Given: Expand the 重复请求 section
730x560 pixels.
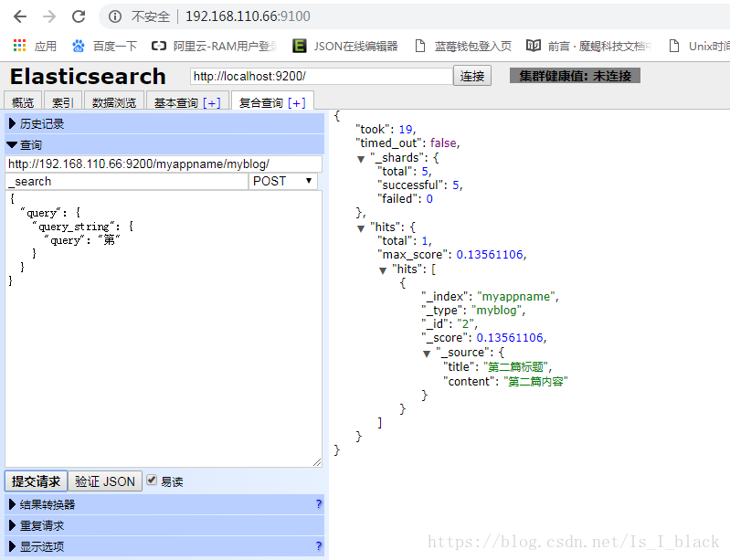Looking at the screenshot, I should point(164,525).
